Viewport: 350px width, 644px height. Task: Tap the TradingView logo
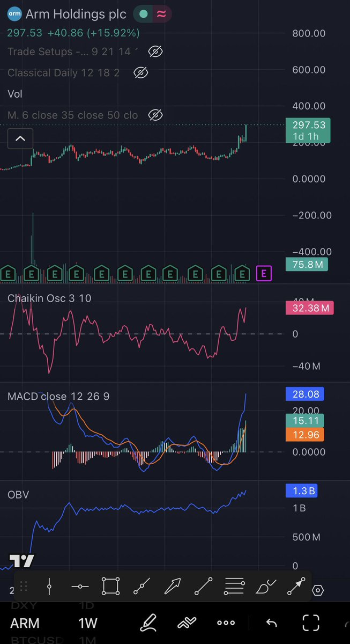22,562
